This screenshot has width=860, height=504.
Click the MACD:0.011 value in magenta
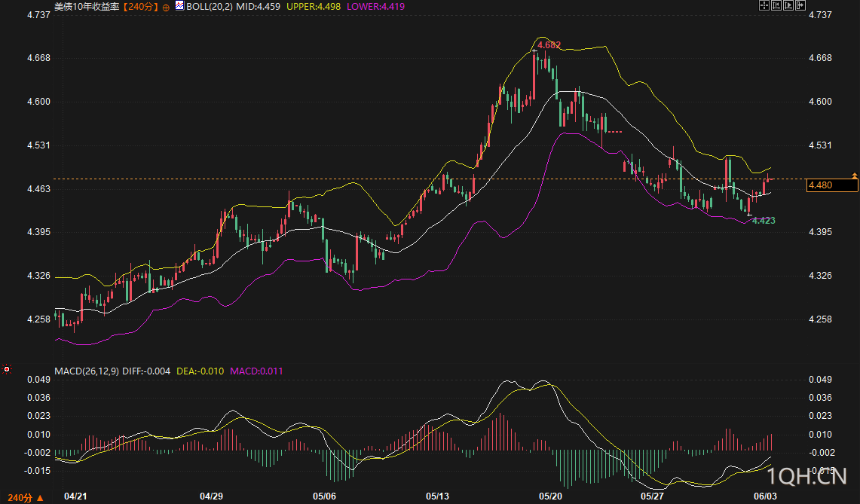[257, 371]
